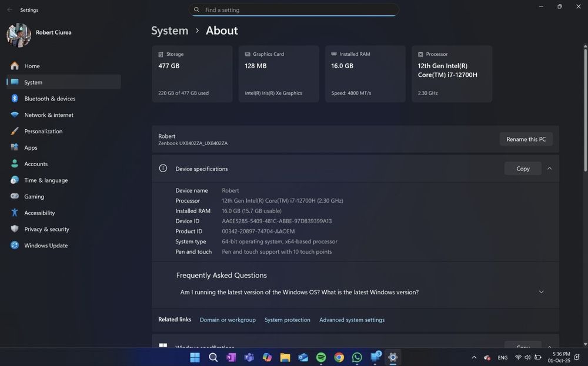Screen dimensions: 588x366
Task: Open Google Chrome from the taskbar
Action: point(339,357)
